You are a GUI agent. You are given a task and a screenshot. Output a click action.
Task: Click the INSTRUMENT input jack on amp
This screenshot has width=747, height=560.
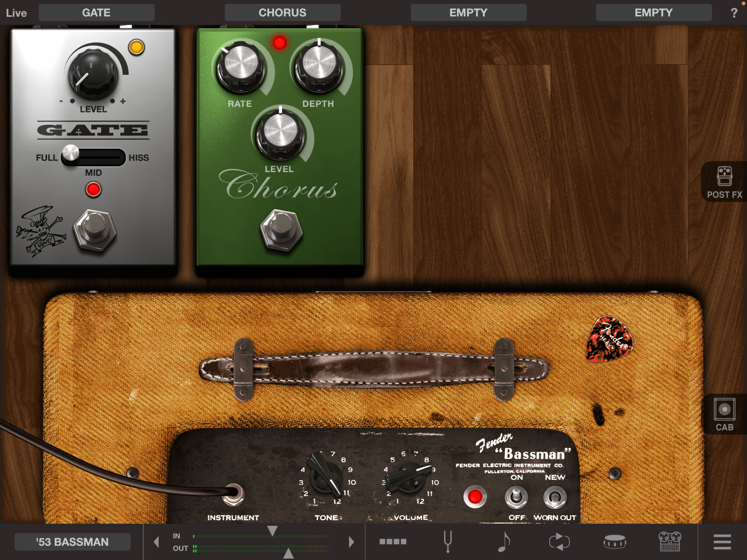tap(234, 494)
